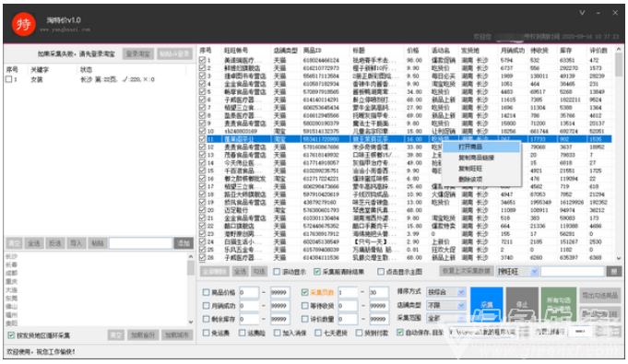Select 成都 in the city list
Viewport: 628px width, 364px height.
coord(12,273)
